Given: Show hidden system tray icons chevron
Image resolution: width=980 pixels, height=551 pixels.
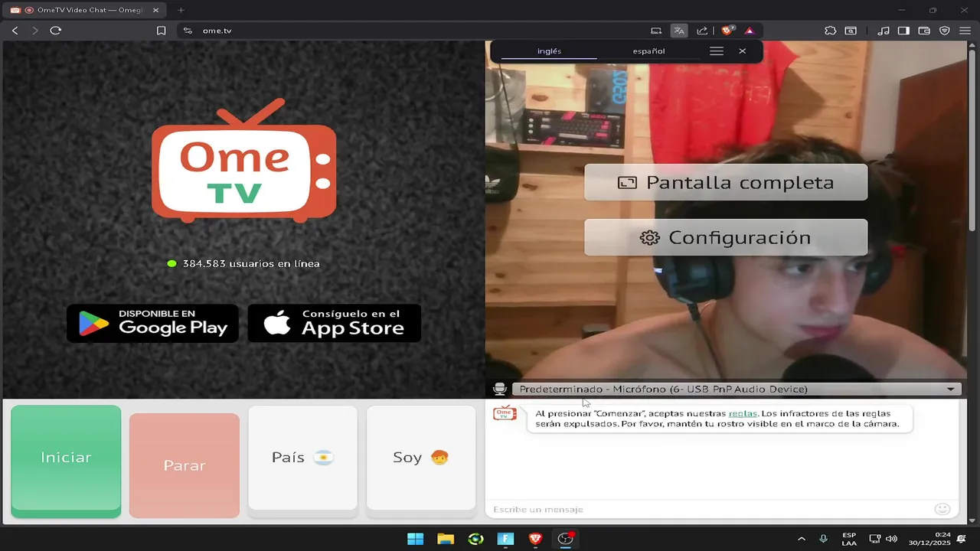Looking at the screenshot, I should [x=802, y=539].
